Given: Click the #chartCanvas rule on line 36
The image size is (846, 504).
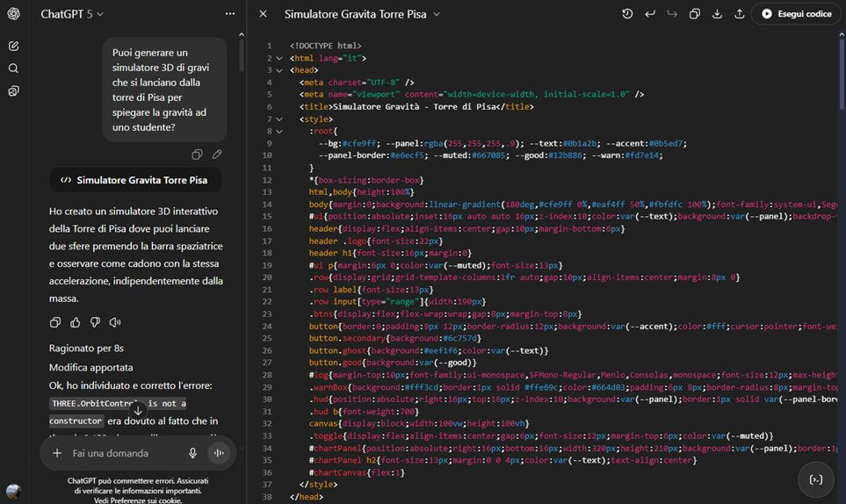Looking at the screenshot, I should [x=357, y=472].
